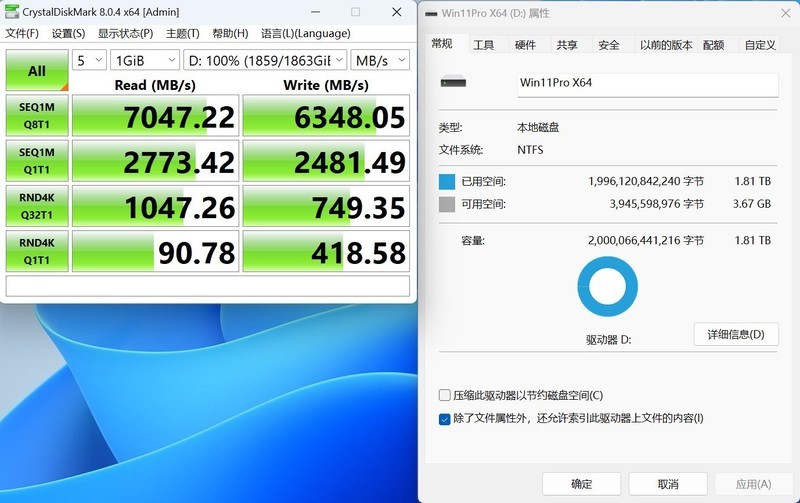Switch to the 配额 tab
Image resolution: width=800 pixels, height=503 pixels.
713,45
